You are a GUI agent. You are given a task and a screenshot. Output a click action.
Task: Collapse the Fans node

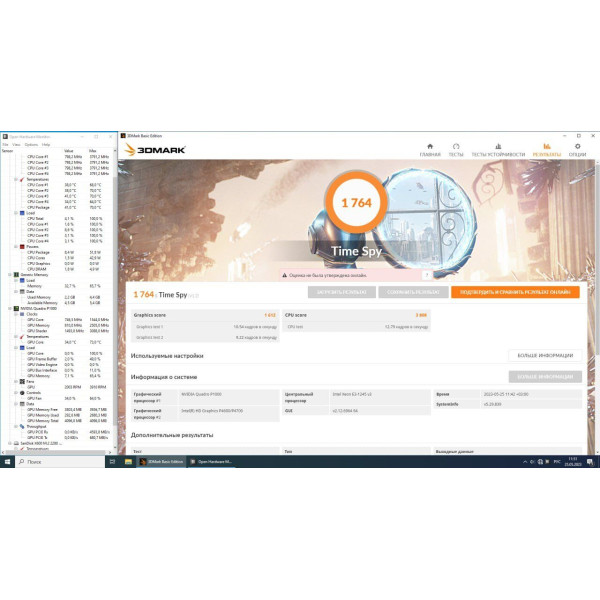pos(16,382)
